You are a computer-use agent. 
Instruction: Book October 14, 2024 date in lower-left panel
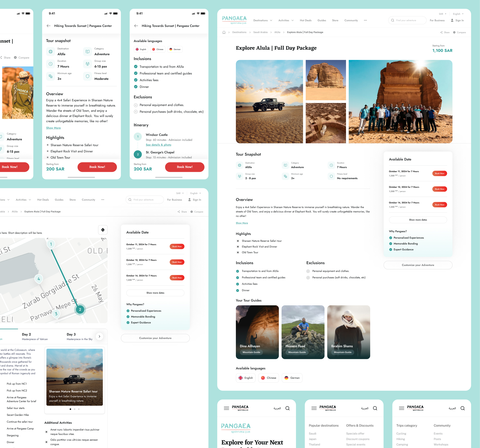point(177,278)
